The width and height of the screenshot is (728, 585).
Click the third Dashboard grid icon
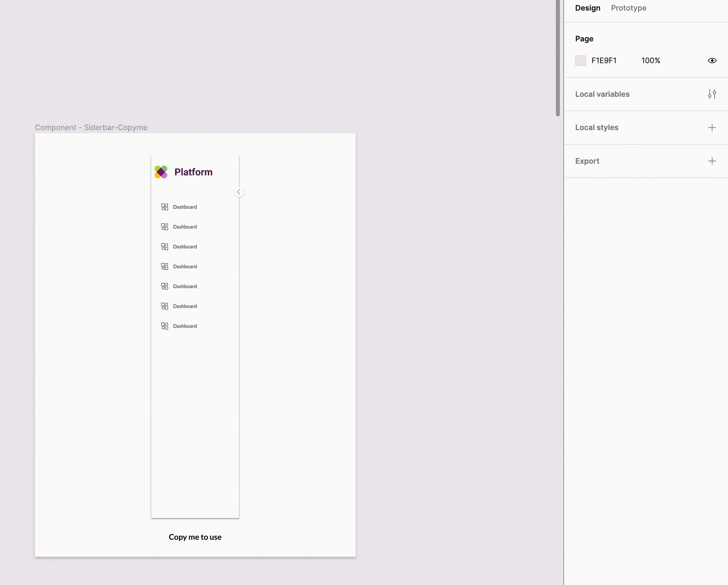coord(165,246)
